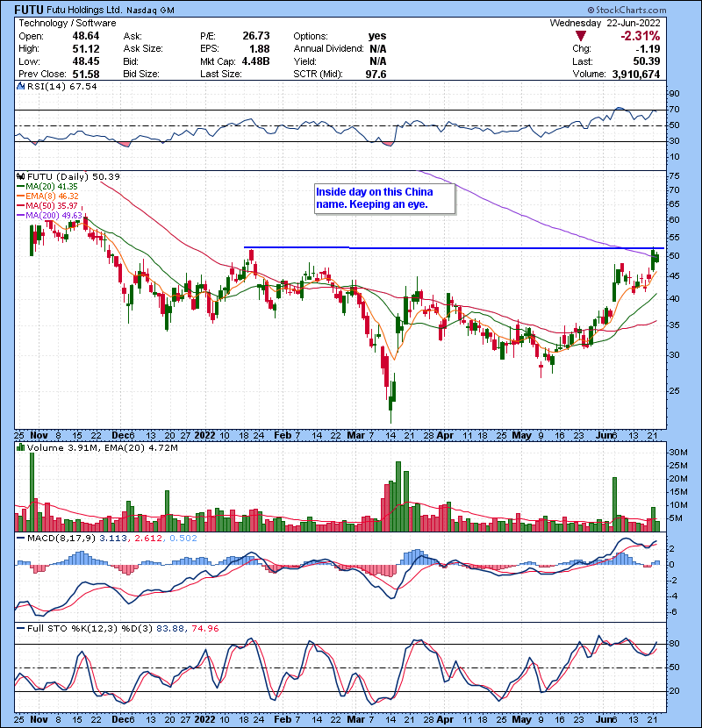Select the FUTU ticker symbol in the header
Image resolution: width=702 pixels, height=728 pixels.
[29, 10]
